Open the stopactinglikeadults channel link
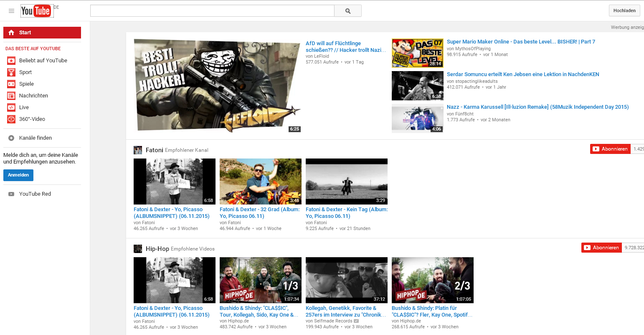 coord(476,82)
